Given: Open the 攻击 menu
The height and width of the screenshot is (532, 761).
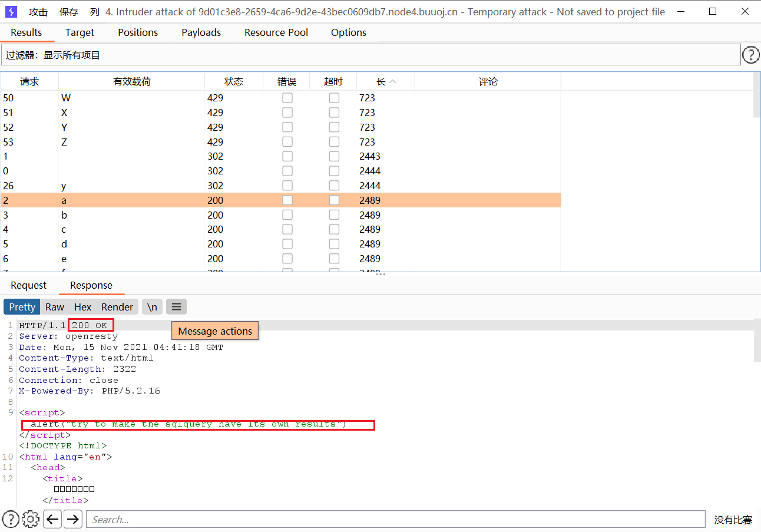Looking at the screenshot, I should point(38,12).
